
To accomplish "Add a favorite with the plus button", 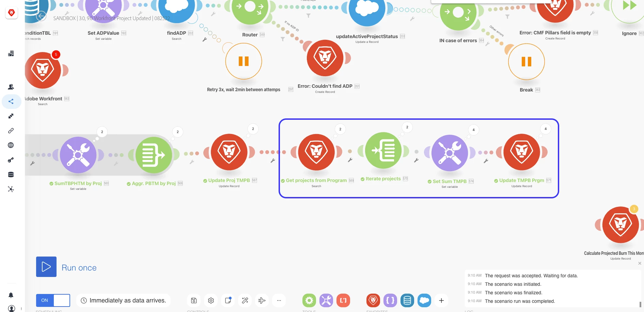I will (x=441, y=300).
